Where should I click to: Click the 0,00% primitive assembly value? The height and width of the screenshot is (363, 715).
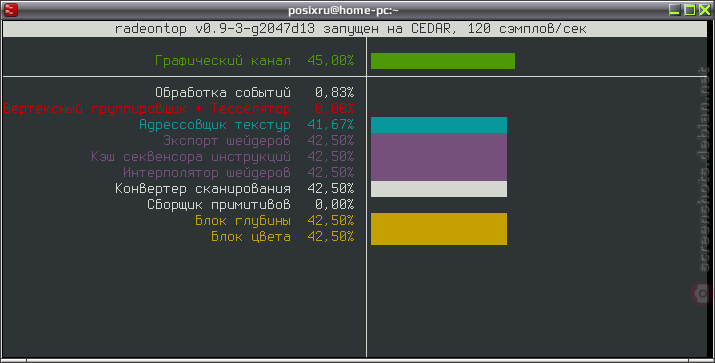click(x=334, y=204)
